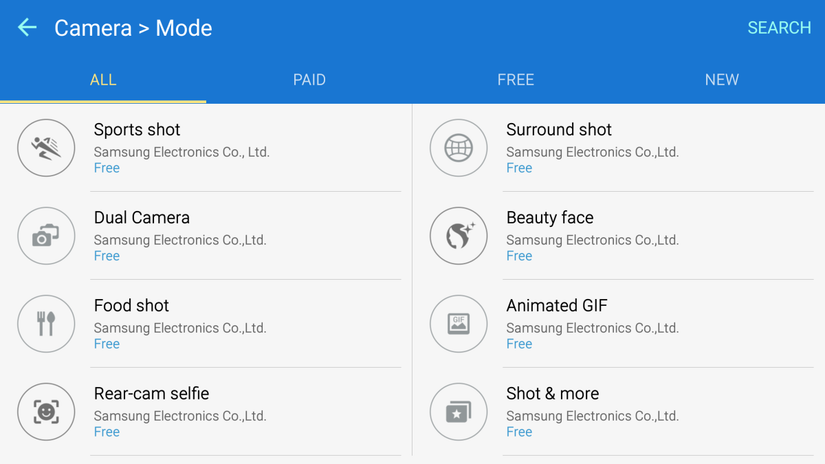Click publisher name under Sports shot
The image size is (825, 464).
182,152
